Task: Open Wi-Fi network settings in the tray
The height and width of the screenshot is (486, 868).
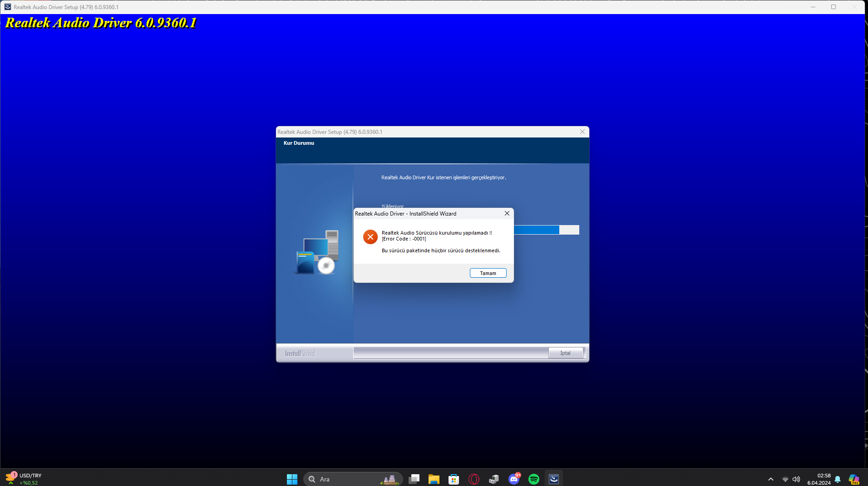Action: 785,479
